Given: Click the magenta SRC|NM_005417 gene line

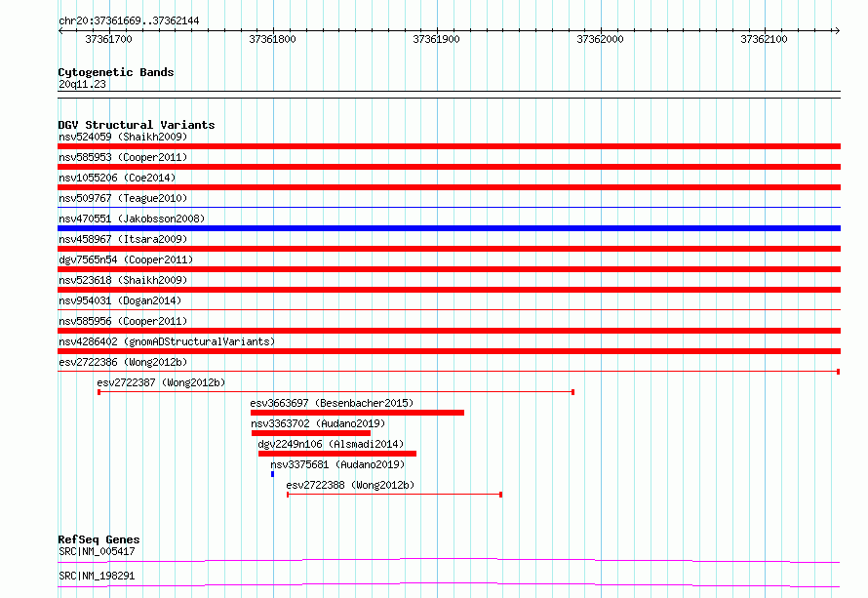Looking at the screenshot, I should (x=449, y=560).
